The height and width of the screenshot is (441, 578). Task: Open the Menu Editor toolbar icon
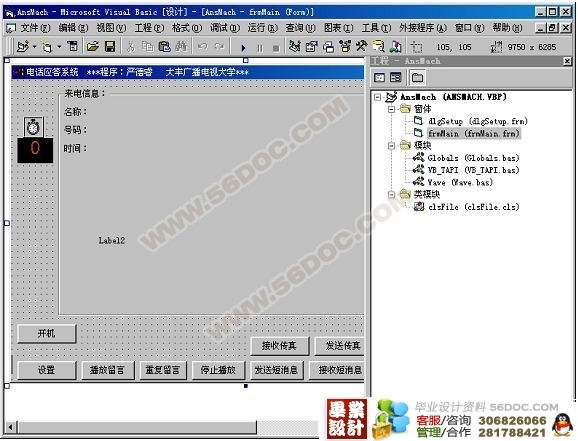click(73, 47)
